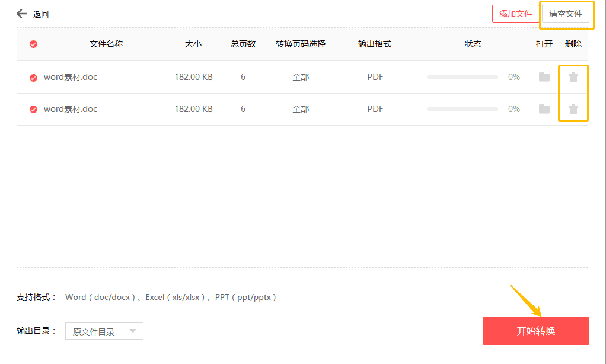Click 182.00 KB size in first row
Screen dimensions: 606x364
194,77
